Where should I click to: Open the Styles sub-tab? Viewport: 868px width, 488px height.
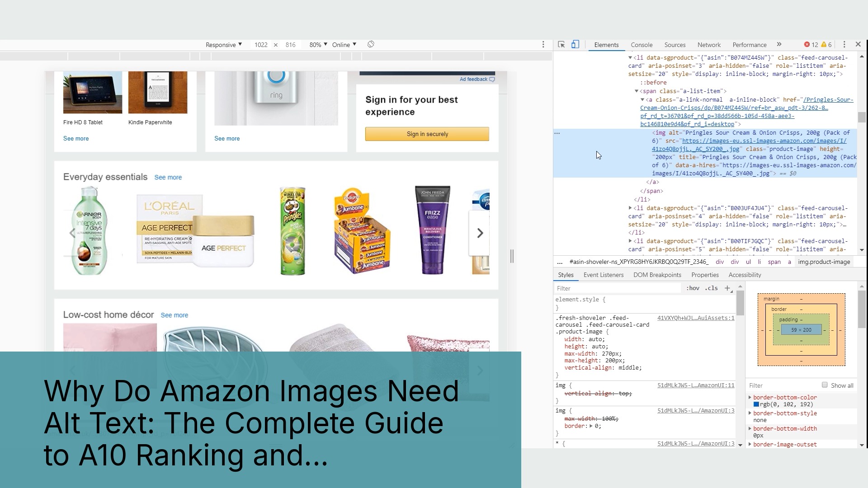(x=566, y=275)
